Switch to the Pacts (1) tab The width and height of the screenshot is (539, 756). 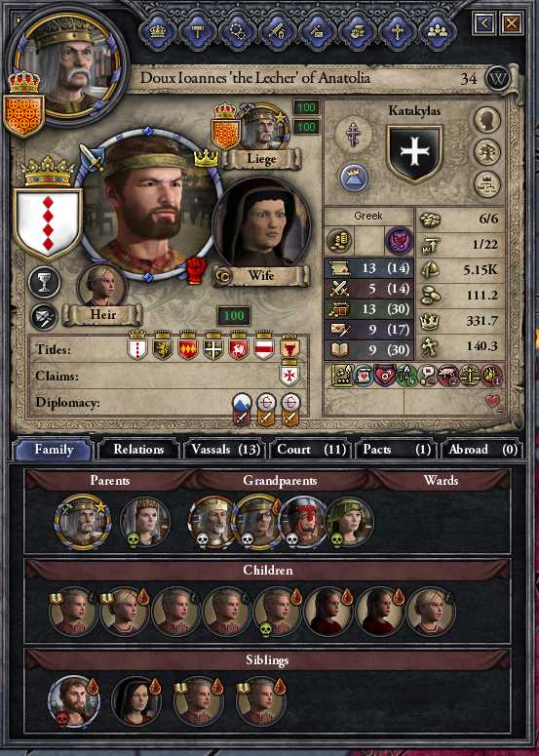[397, 450]
